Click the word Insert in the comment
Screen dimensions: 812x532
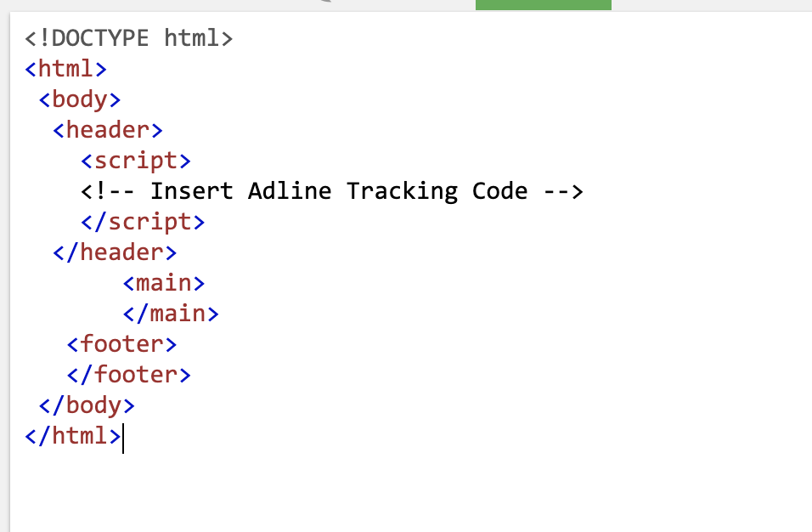click(x=192, y=191)
